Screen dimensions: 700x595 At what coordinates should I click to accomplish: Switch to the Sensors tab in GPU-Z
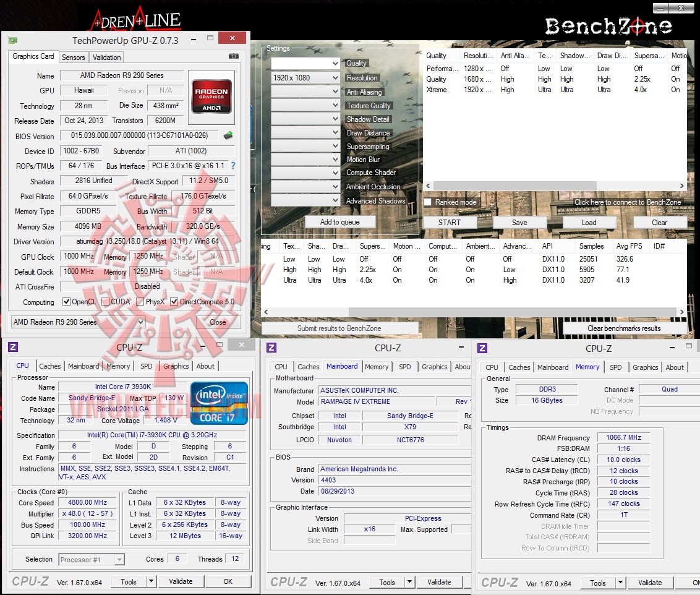[x=73, y=57]
